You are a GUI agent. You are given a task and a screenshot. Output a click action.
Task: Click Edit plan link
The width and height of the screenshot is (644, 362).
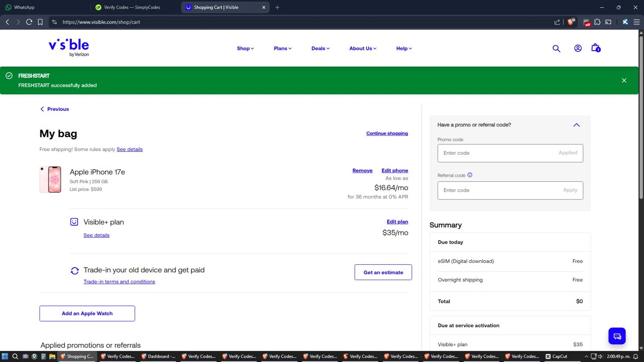(x=397, y=222)
